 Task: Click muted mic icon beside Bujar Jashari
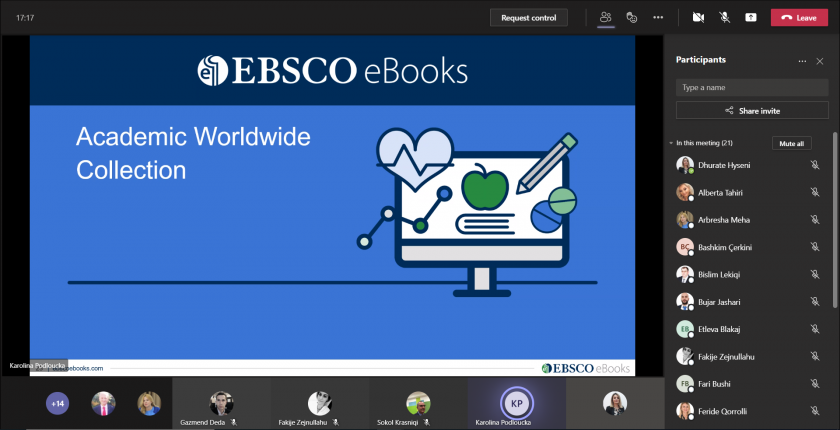(815, 301)
